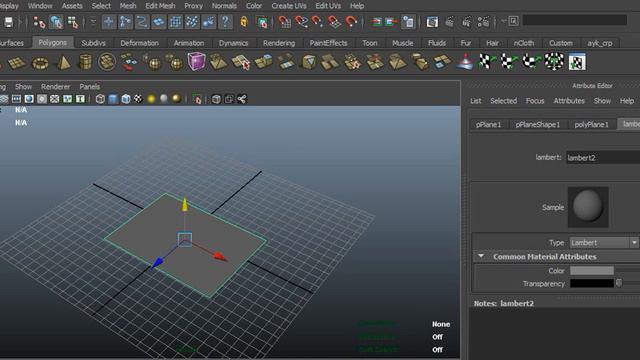
Task: Collapse Common Material Attributes section
Action: [481, 256]
